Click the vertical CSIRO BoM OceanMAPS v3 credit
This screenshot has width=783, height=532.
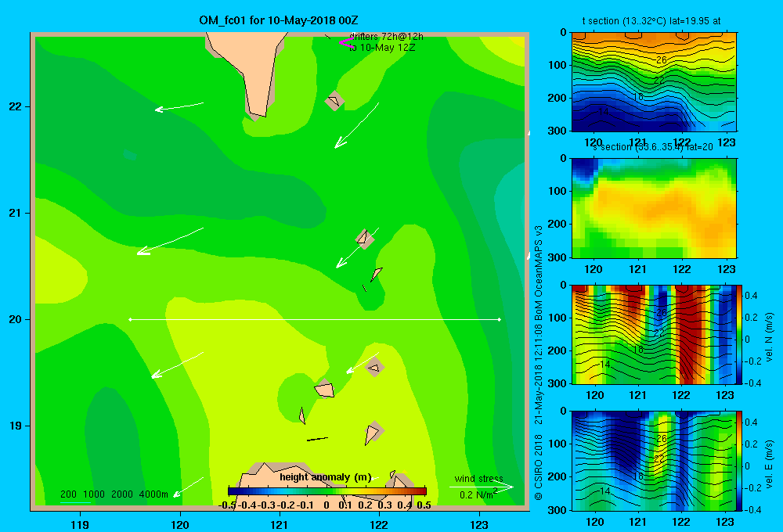click(x=539, y=362)
